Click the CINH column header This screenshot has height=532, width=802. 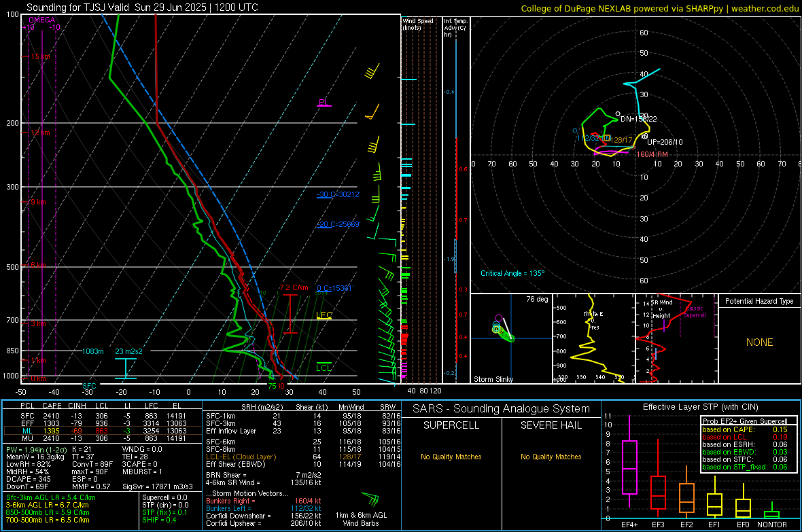(x=77, y=406)
